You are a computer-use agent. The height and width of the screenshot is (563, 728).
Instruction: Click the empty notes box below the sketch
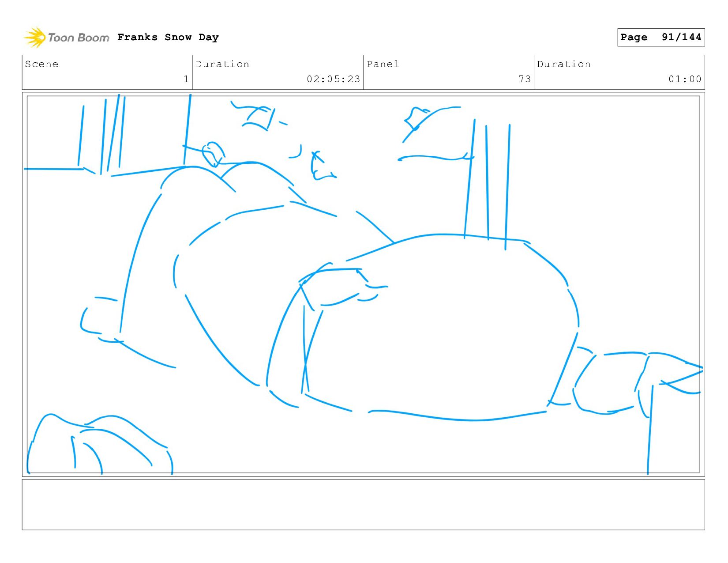coord(363,505)
